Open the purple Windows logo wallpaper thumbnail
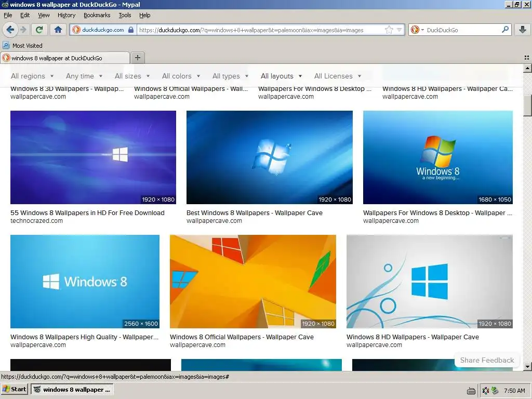 [x=94, y=157]
